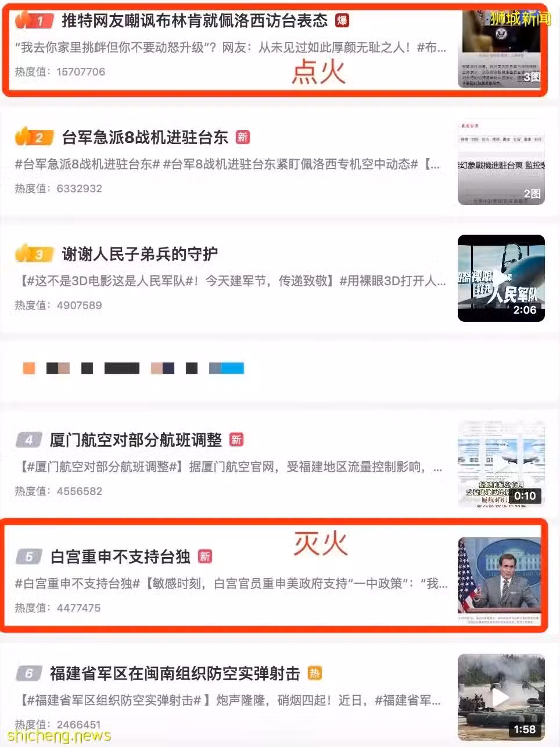This screenshot has width=560, height=747.
Task: Open headline 厦门航空对部分航班调整
Action: tap(136, 440)
